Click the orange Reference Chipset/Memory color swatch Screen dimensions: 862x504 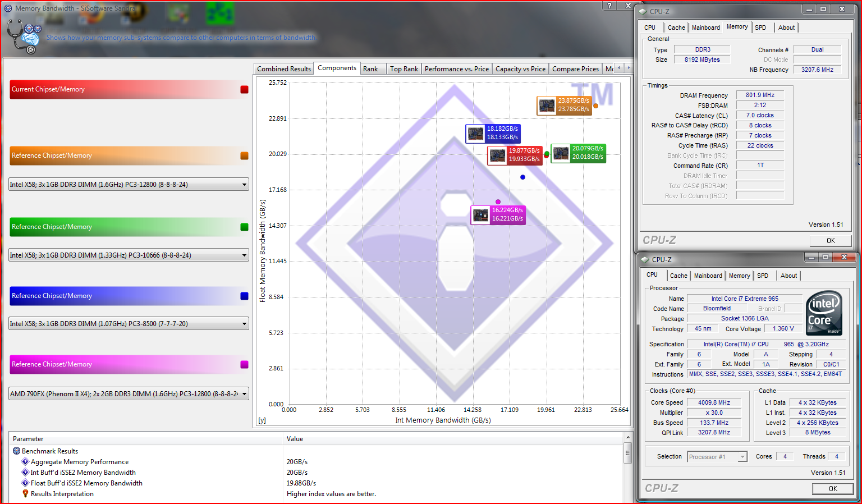pos(244,155)
